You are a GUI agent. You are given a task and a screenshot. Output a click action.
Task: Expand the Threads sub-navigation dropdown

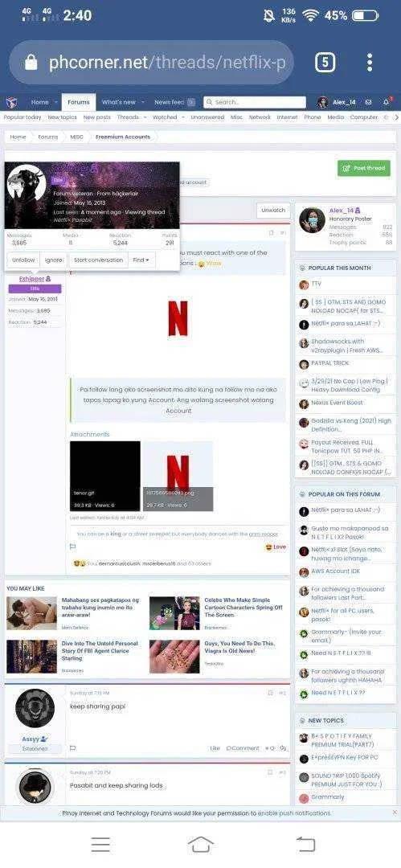pyautogui.click(x=144, y=118)
